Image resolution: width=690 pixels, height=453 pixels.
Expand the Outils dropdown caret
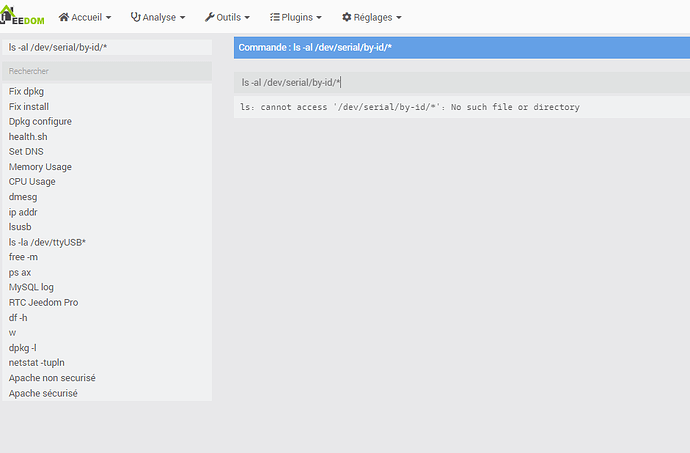click(247, 18)
